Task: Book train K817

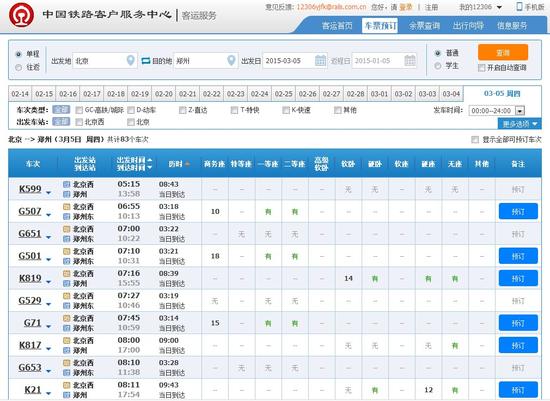Action: coord(518,346)
